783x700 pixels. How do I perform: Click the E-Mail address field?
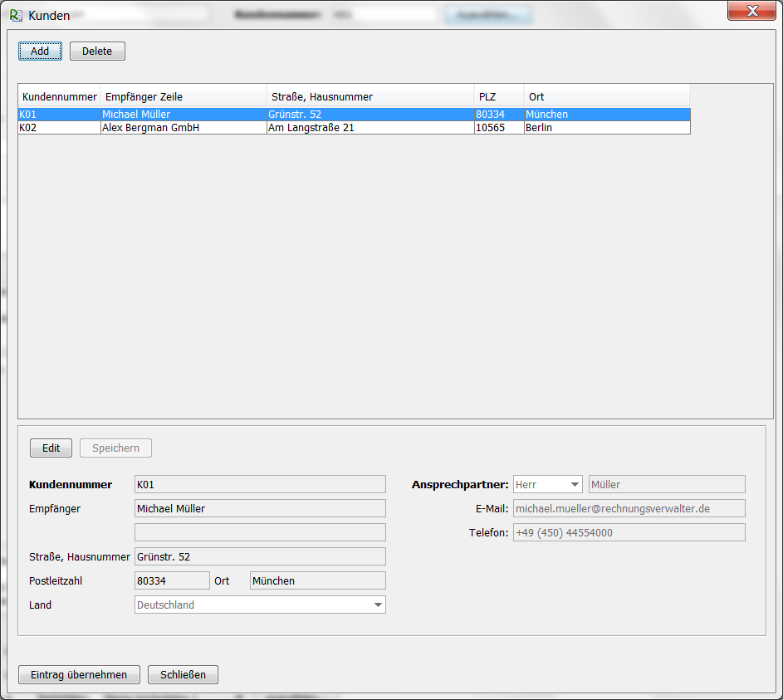629,509
